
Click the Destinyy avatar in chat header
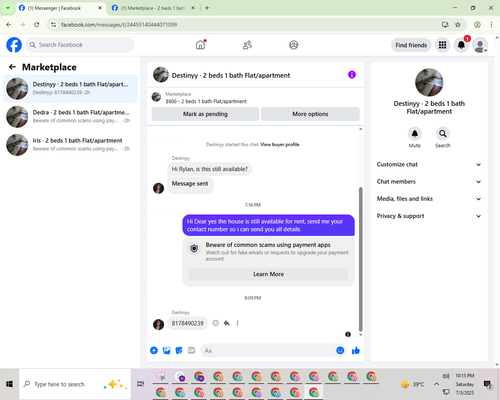pos(161,75)
